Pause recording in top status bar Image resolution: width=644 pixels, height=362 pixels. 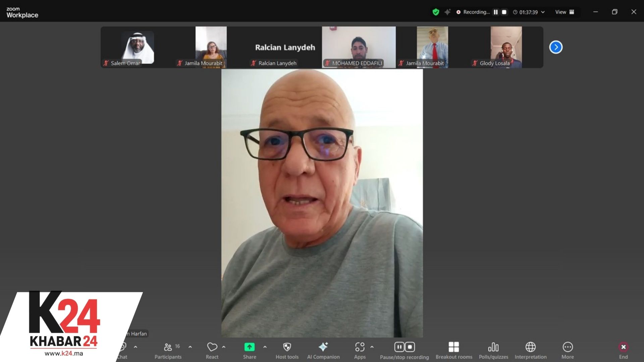click(495, 12)
